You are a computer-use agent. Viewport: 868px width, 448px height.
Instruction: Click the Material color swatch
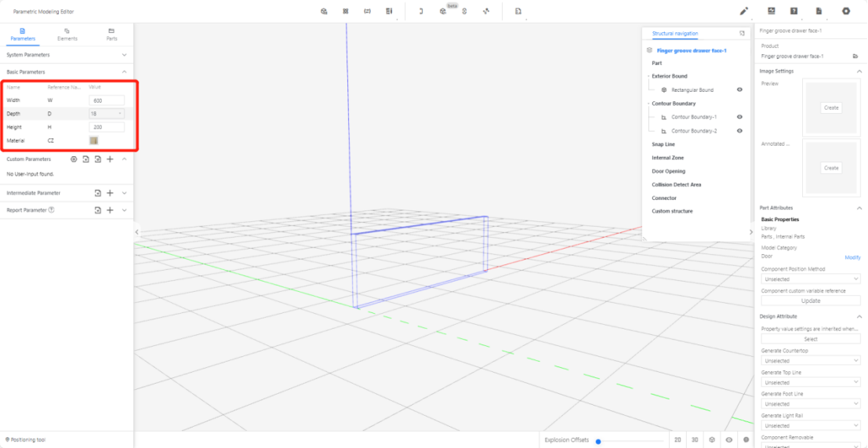[x=94, y=140]
